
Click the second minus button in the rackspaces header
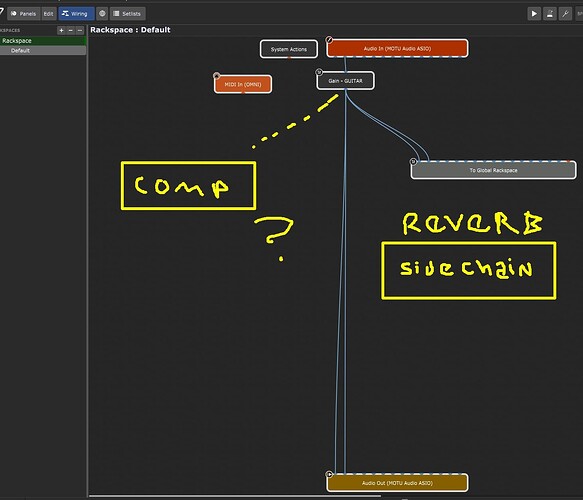(x=80, y=30)
